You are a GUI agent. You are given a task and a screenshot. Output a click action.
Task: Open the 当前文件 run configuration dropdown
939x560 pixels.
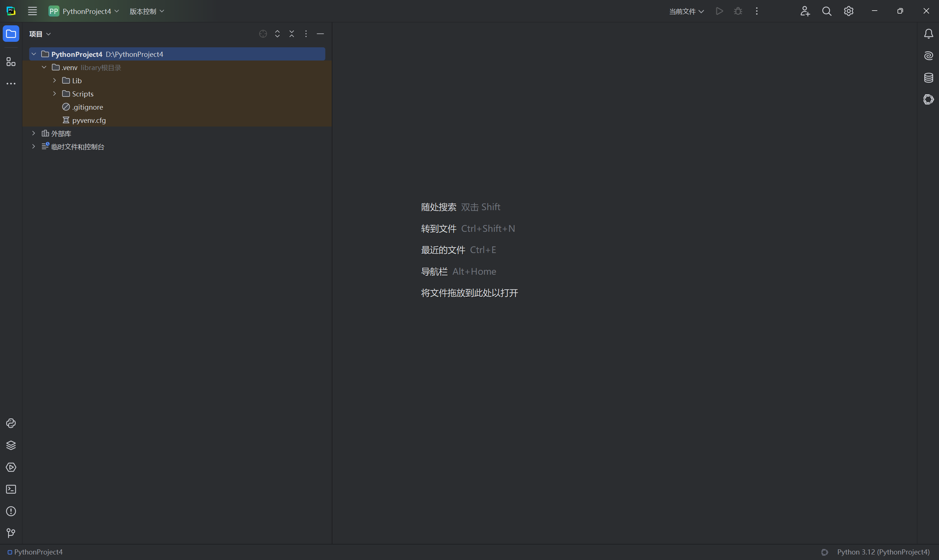[x=686, y=11]
